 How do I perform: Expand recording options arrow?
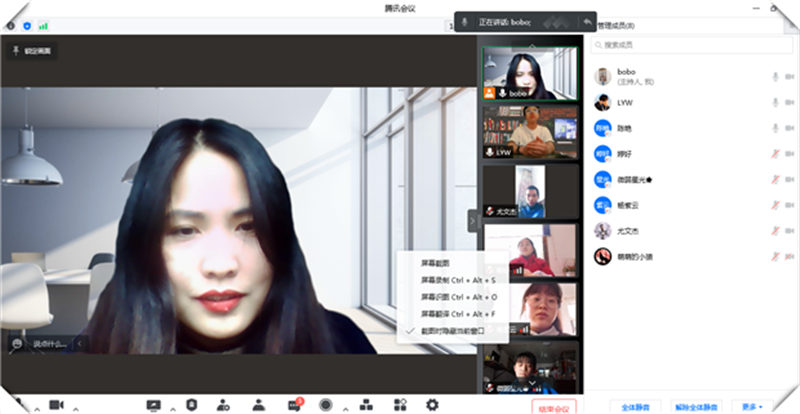click(x=345, y=409)
